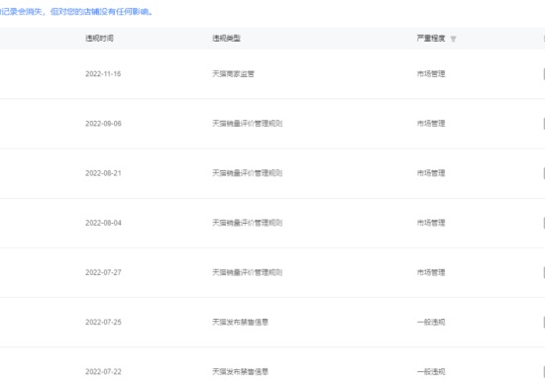The width and height of the screenshot is (545, 392).
Task: Select the 2022-09-06 violation date
Action: tap(103, 124)
